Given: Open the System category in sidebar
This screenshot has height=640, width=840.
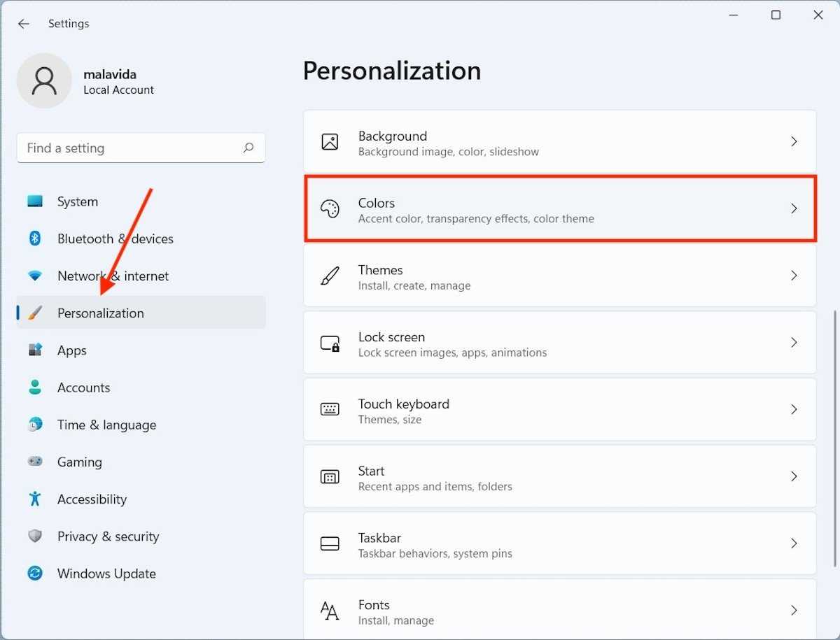Looking at the screenshot, I should pyautogui.click(x=77, y=201).
